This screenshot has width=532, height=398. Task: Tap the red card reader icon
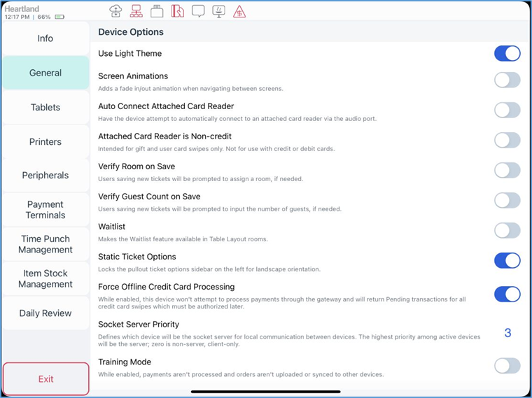(178, 10)
